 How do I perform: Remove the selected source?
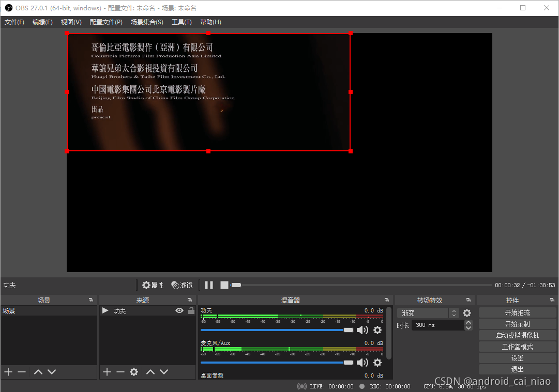120,372
